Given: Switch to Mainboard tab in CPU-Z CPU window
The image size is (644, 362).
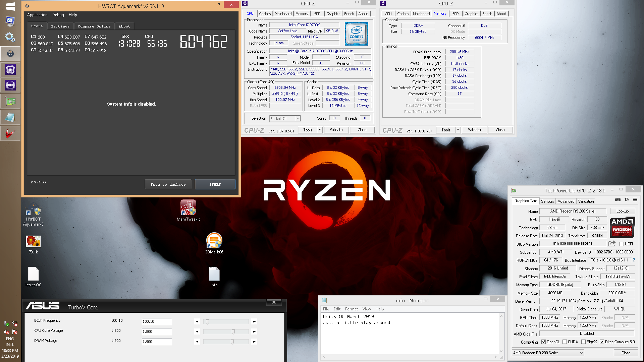Looking at the screenshot, I should [283, 14].
